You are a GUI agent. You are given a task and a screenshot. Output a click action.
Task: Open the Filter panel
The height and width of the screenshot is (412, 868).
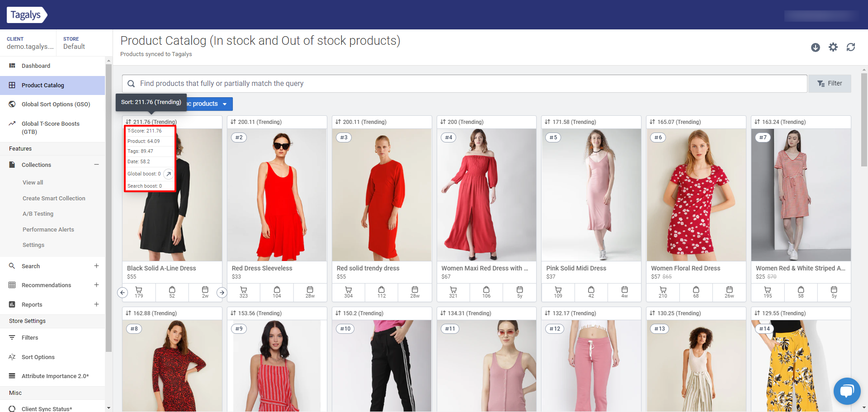click(x=830, y=84)
